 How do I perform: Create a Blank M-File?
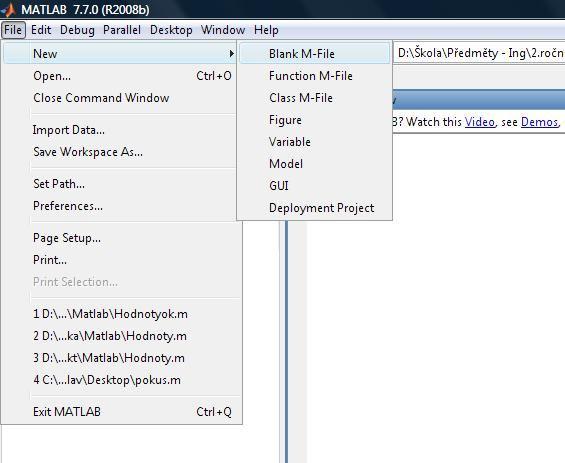point(315,54)
